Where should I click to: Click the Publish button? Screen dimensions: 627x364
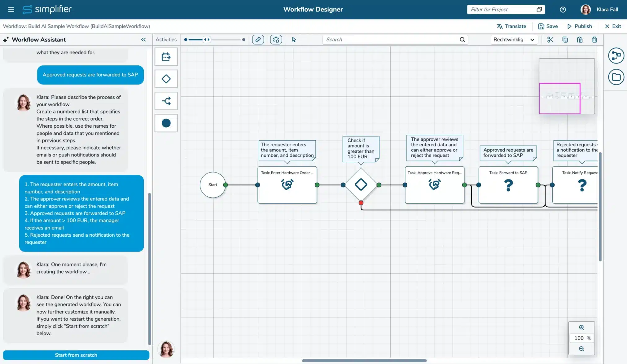pyautogui.click(x=579, y=26)
